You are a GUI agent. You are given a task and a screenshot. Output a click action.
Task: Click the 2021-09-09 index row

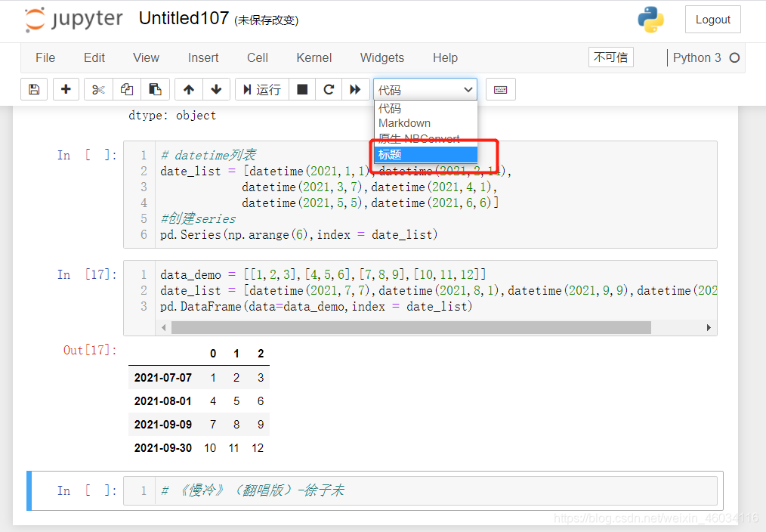(x=199, y=425)
